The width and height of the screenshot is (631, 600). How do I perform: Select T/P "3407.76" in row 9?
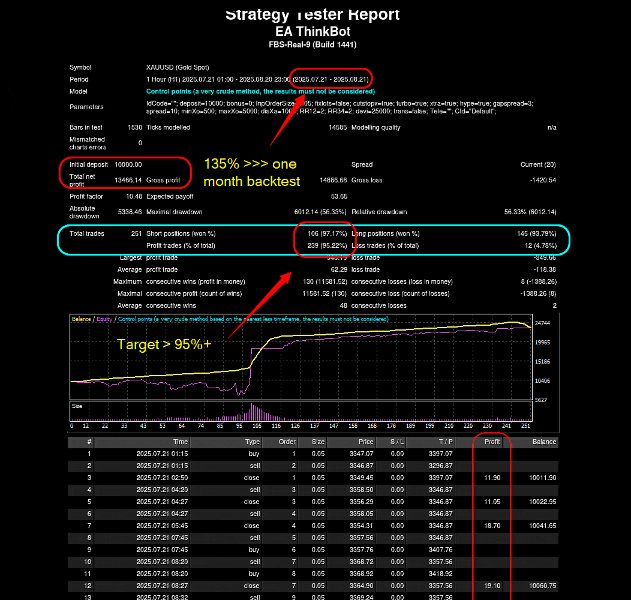click(440, 550)
